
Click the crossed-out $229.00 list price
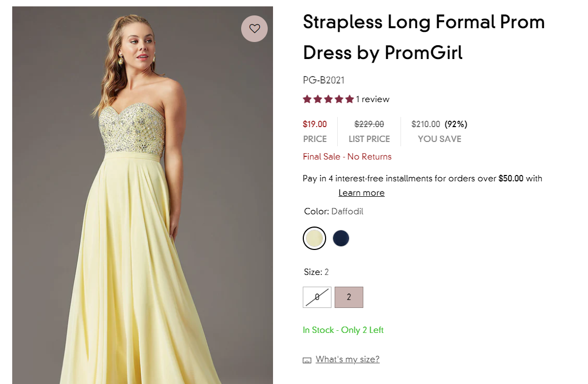(x=369, y=124)
